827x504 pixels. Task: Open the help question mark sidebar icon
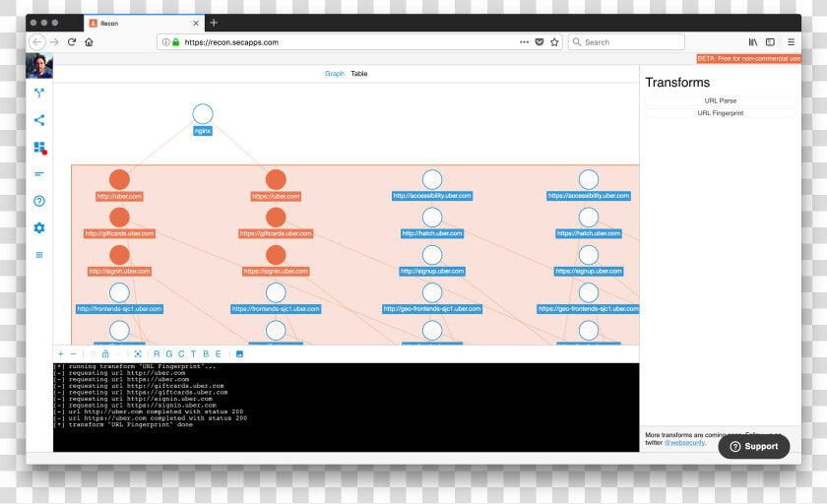39,201
